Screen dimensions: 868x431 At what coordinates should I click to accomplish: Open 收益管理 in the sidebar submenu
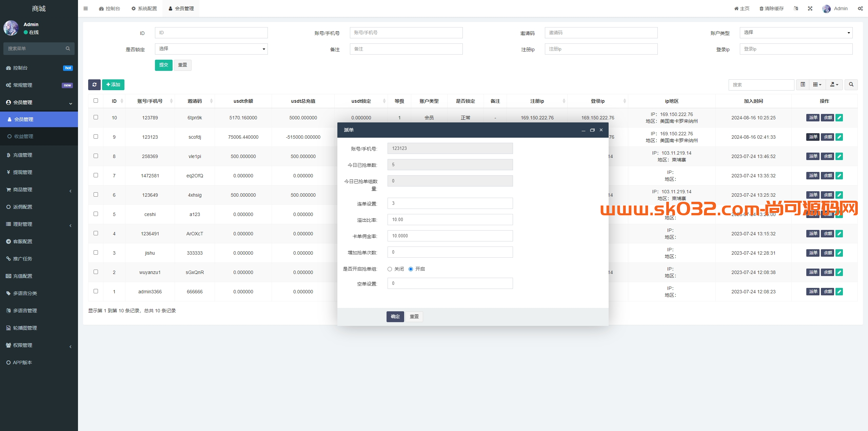pyautogui.click(x=39, y=136)
